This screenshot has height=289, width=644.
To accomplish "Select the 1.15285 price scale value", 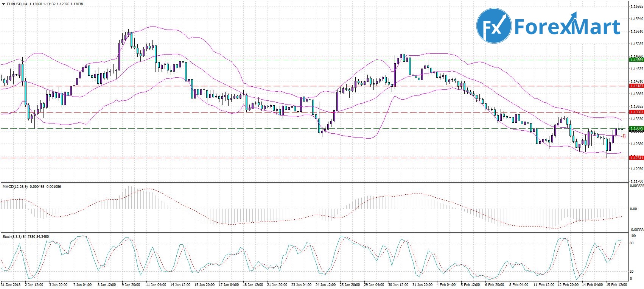I will pos(636,44).
